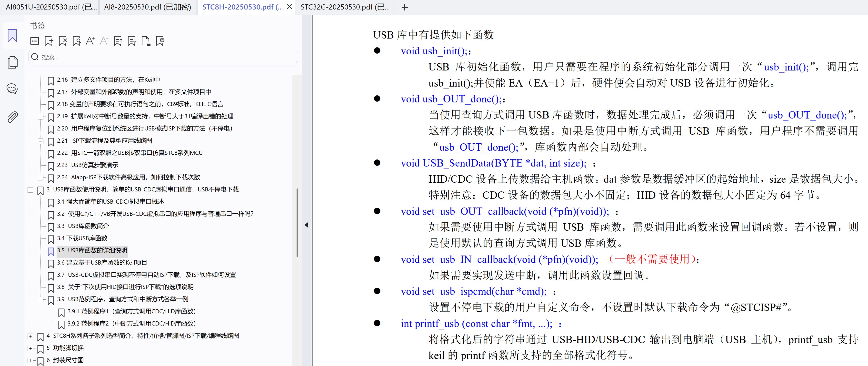Open a new tab with plus button

click(x=405, y=7)
